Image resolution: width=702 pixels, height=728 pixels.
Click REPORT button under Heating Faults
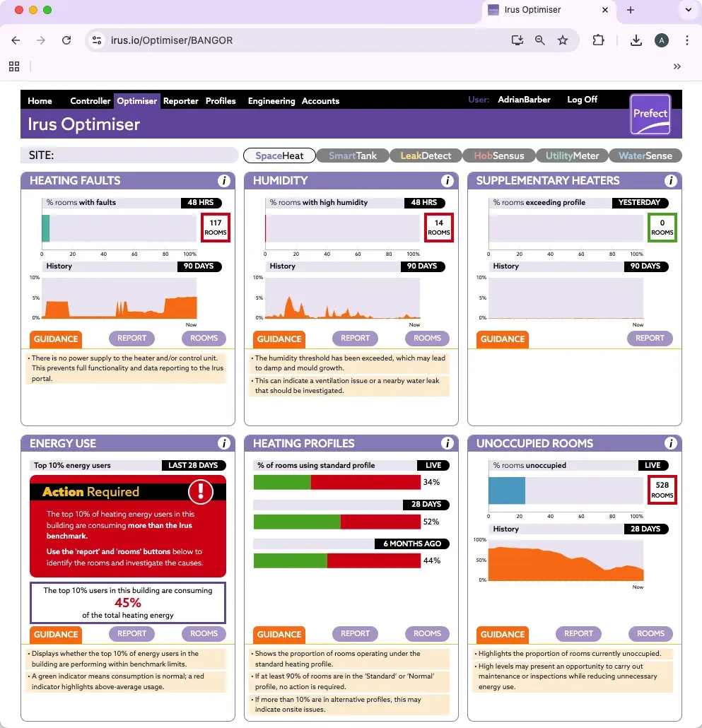tap(132, 339)
